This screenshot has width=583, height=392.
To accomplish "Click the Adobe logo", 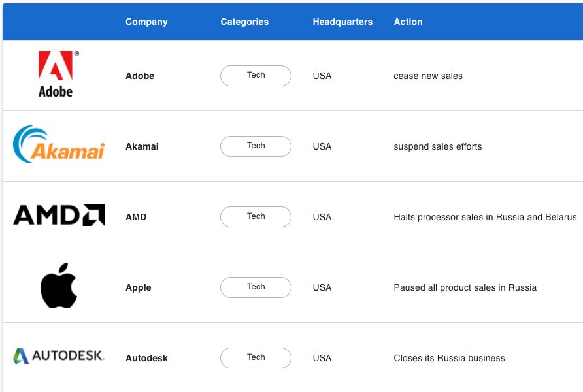I will (58, 74).
